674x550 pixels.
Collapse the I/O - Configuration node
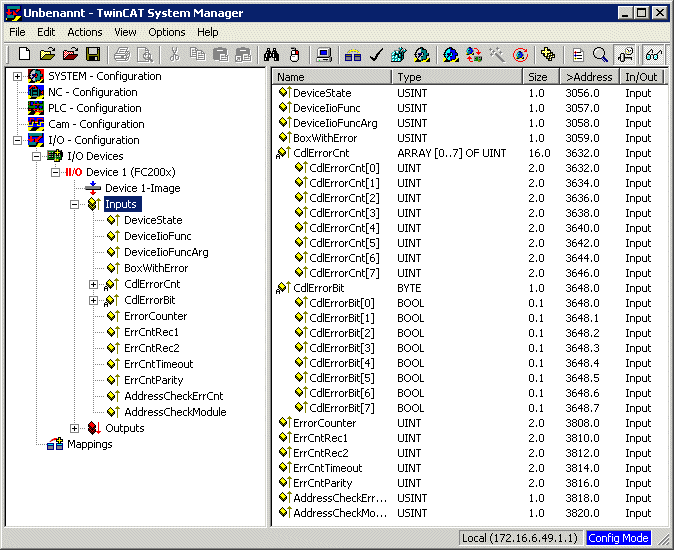(x=17, y=141)
